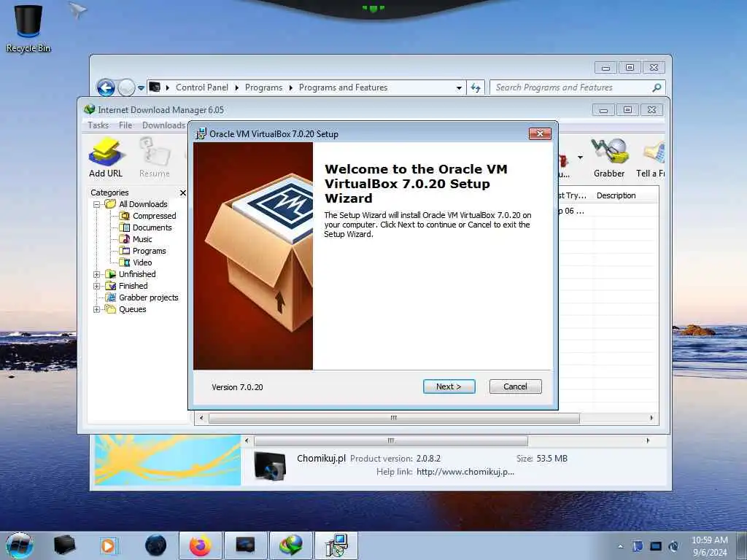Viewport: 747px width, 560px height.
Task: Go back in Control Panel window
Action: click(x=106, y=87)
